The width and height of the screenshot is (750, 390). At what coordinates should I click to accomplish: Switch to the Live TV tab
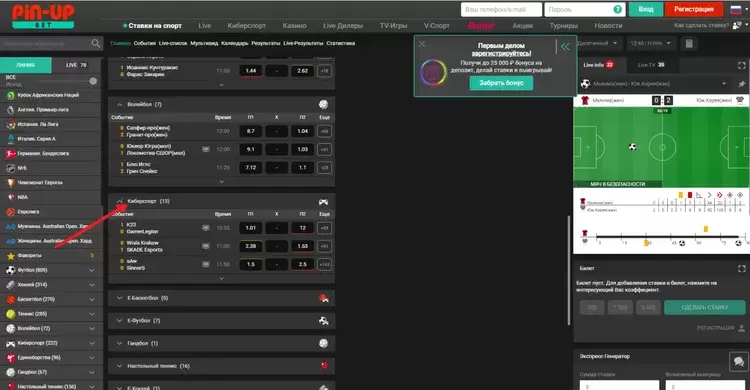tap(651, 65)
